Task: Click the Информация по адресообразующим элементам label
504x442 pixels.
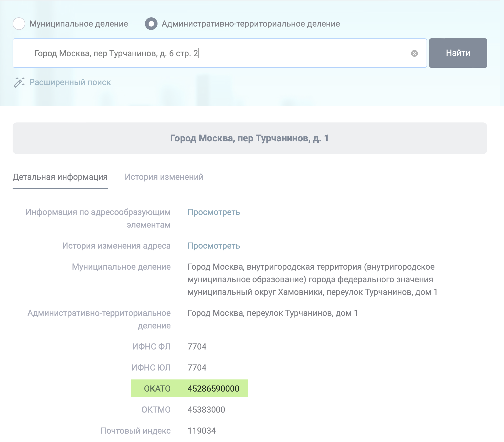Action: click(x=98, y=218)
